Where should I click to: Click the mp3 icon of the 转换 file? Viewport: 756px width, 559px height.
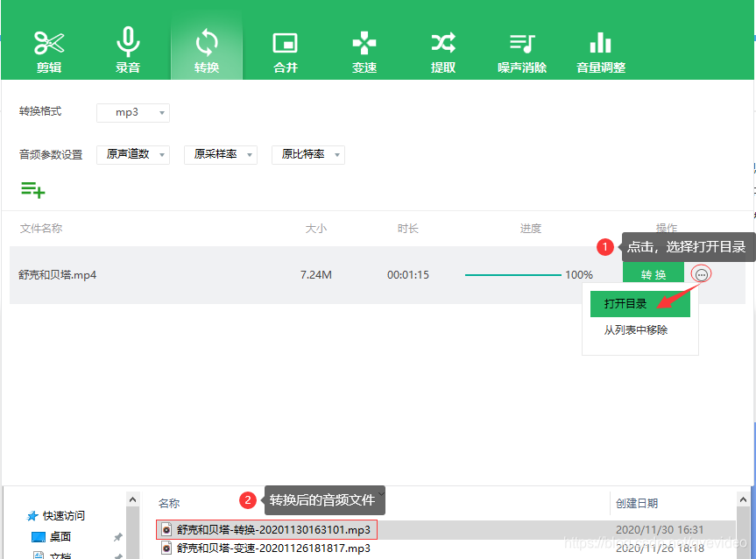point(166,529)
